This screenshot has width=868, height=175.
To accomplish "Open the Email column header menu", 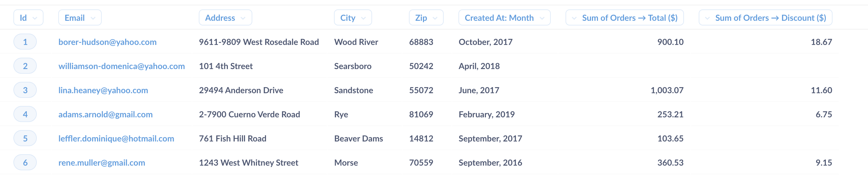I will pyautogui.click(x=80, y=17).
